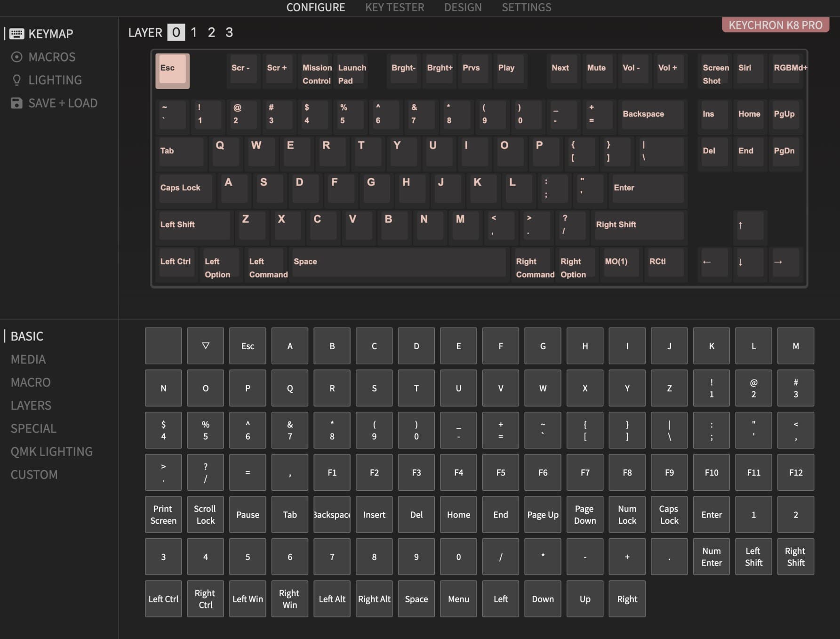840x639 pixels.
Task: Show MEDIA key assignments
Action: [x=28, y=359]
